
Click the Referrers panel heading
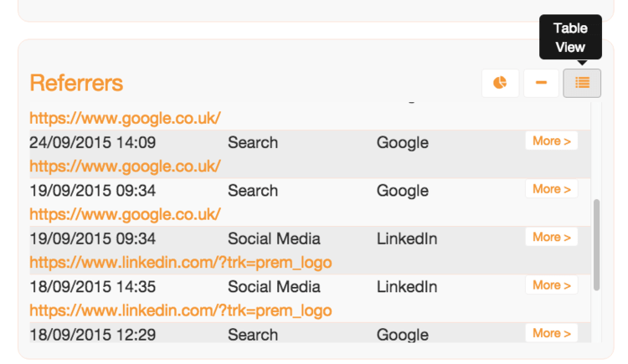(76, 83)
